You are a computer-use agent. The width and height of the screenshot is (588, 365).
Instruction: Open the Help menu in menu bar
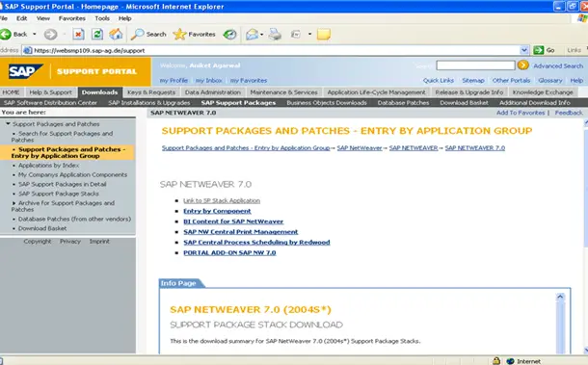pyautogui.click(x=125, y=18)
